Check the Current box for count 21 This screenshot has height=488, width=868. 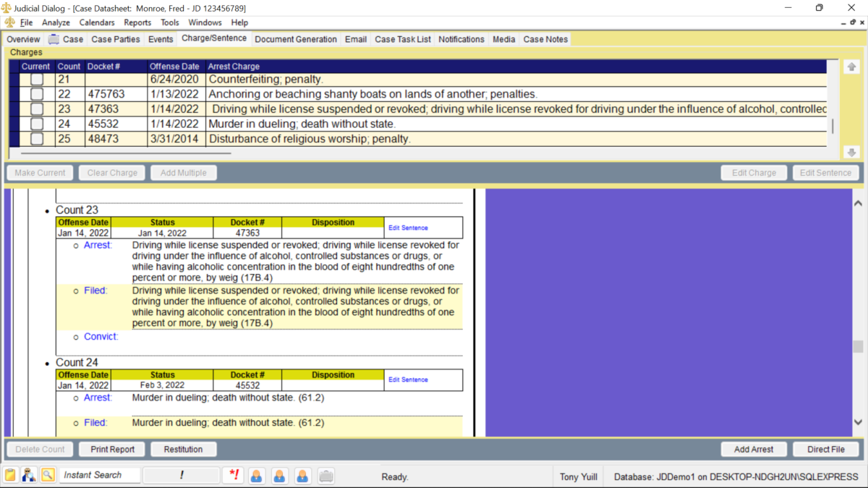point(36,79)
